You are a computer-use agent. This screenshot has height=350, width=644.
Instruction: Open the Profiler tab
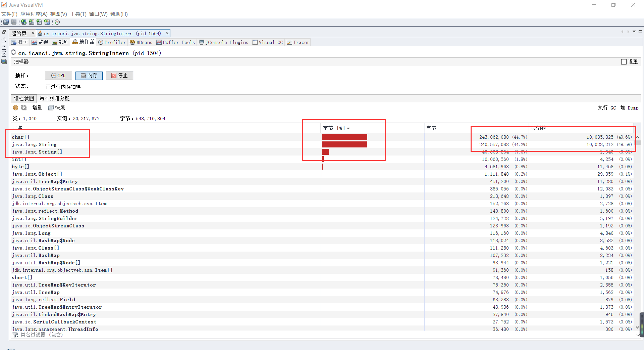click(x=112, y=42)
